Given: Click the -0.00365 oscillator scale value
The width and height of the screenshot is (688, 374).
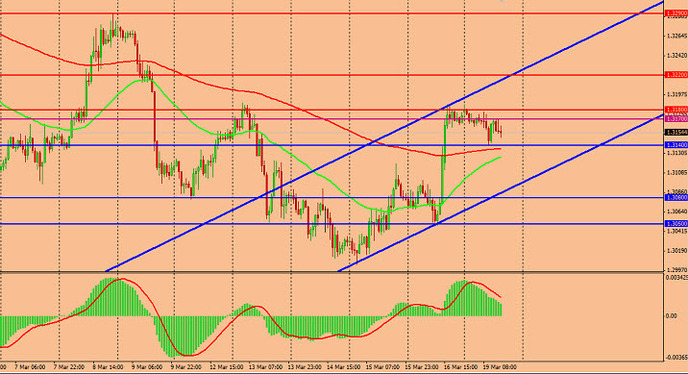Looking at the screenshot, I should 677,358.
